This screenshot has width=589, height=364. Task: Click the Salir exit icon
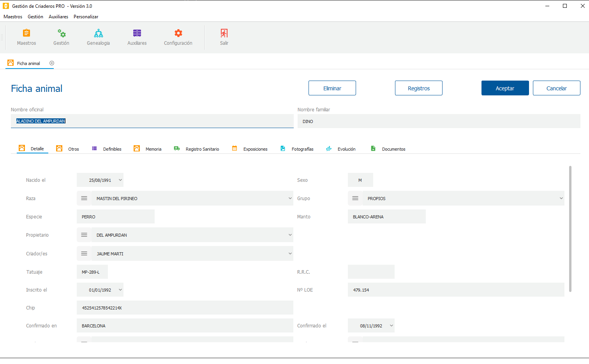click(x=224, y=33)
